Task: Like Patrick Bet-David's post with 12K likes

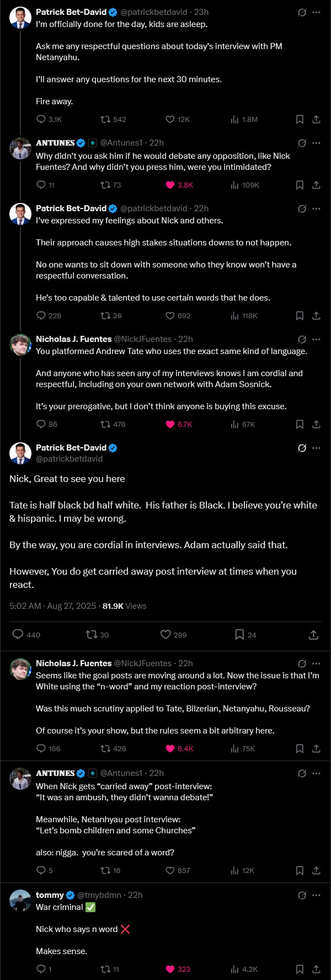Action: pyautogui.click(x=170, y=119)
